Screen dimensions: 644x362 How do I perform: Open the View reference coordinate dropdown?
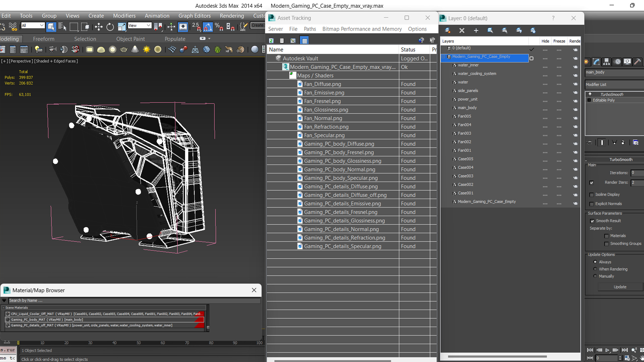point(140,25)
